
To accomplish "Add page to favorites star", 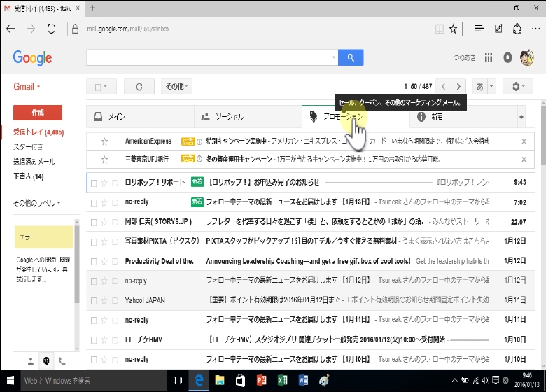I will coord(453,29).
